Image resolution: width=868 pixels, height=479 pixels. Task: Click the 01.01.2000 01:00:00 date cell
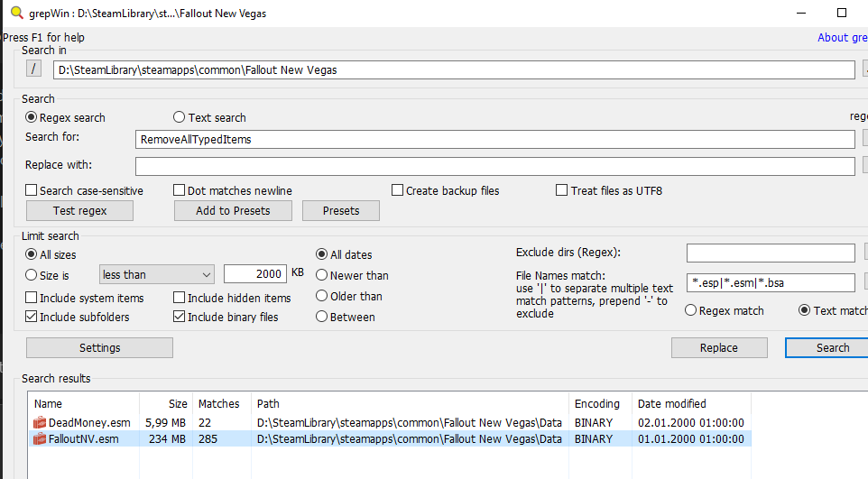pyautogui.click(x=691, y=439)
